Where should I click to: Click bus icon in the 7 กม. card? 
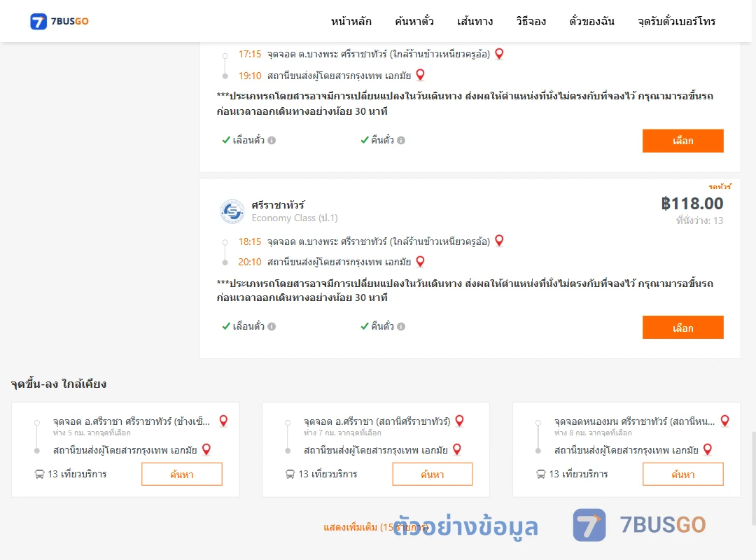(290, 474)
